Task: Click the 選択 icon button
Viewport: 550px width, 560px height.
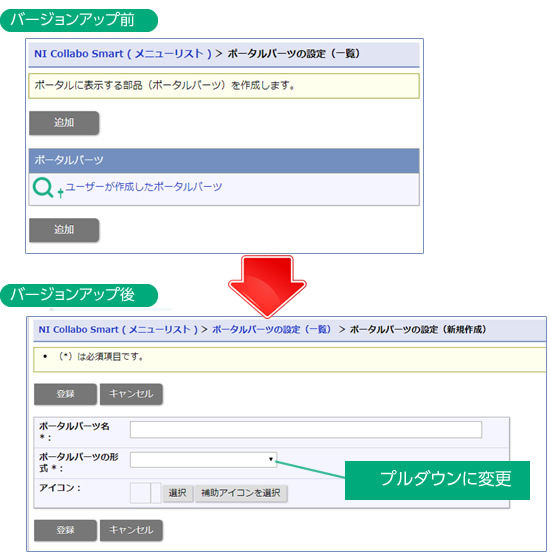Action: 178,493
